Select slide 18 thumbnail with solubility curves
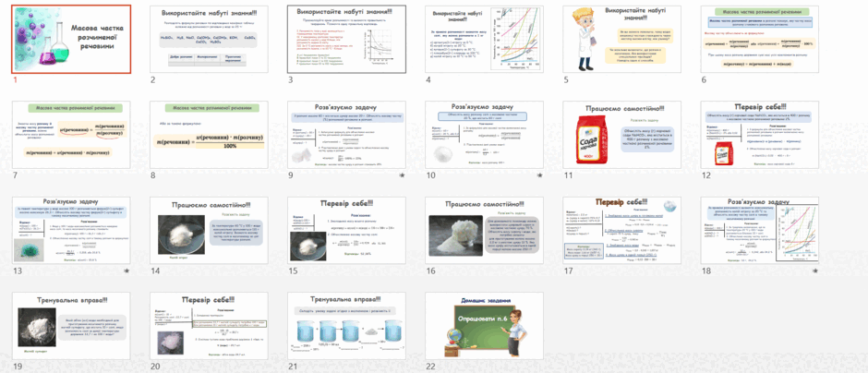The image size is (868, 373). pyautogui.click(x=759, y=230)
